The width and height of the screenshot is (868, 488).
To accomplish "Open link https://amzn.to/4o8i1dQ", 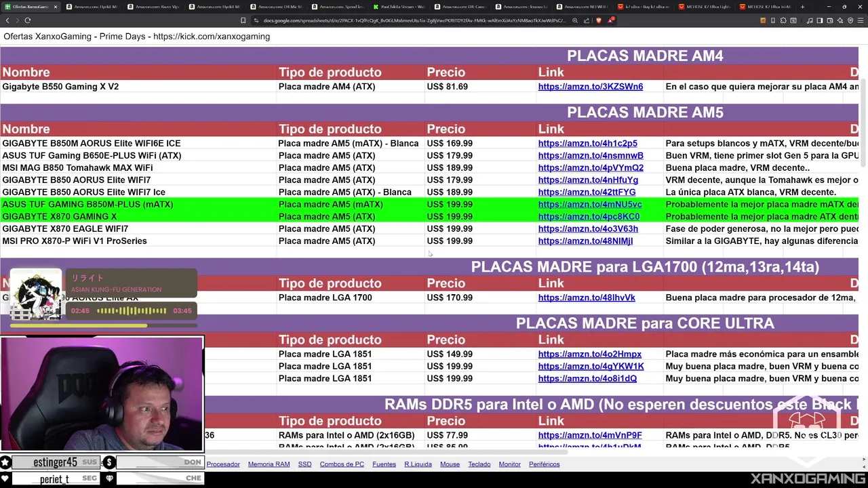I will click(587, 379).
